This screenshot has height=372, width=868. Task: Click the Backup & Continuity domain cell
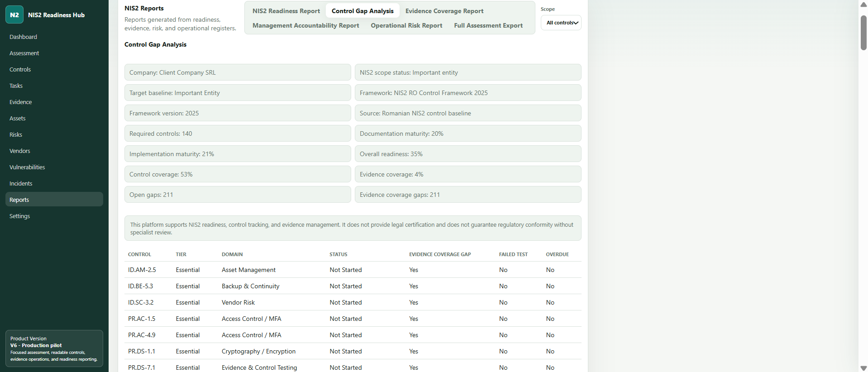pyautogui.click(x=250, y=286)
